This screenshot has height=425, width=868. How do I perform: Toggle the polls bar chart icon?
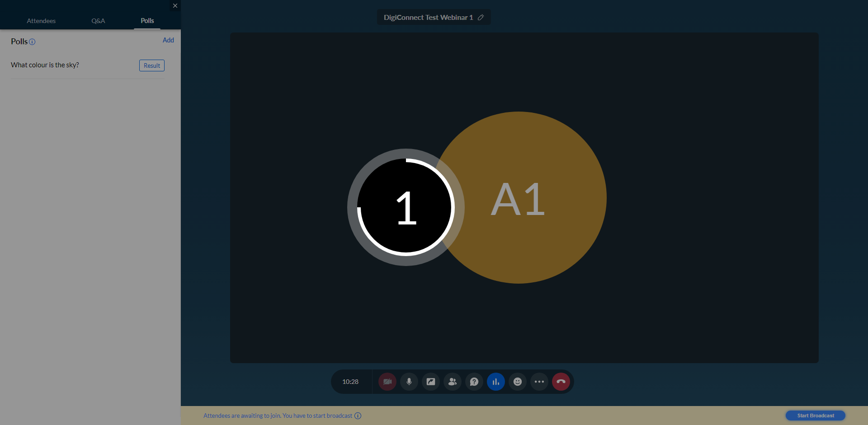[x=496, y=382]
